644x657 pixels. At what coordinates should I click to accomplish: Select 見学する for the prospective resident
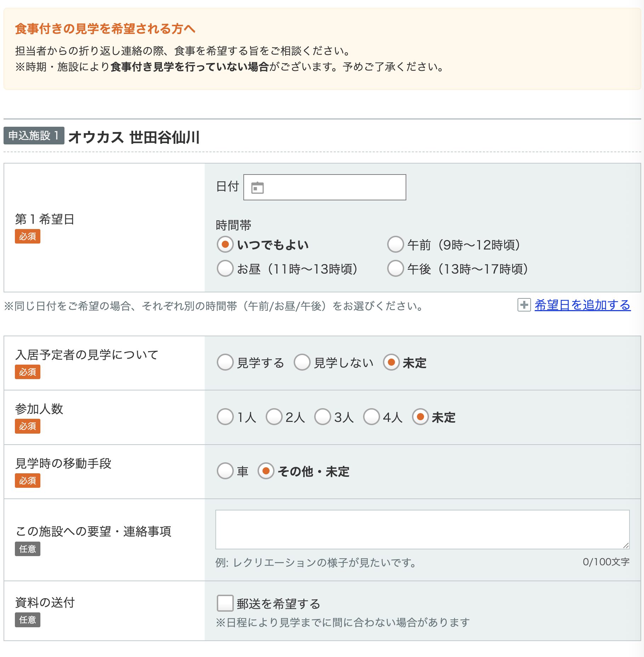[x=225, y=362]
